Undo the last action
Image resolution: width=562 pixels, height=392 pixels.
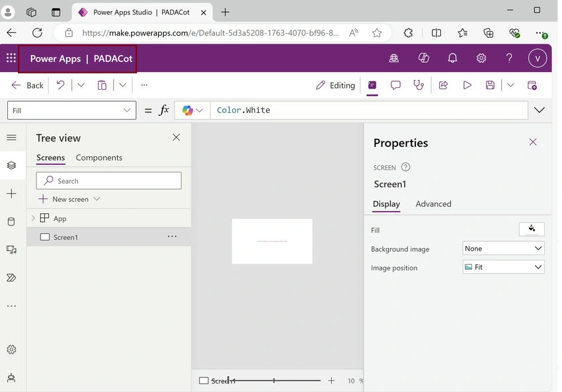[60, 85]
